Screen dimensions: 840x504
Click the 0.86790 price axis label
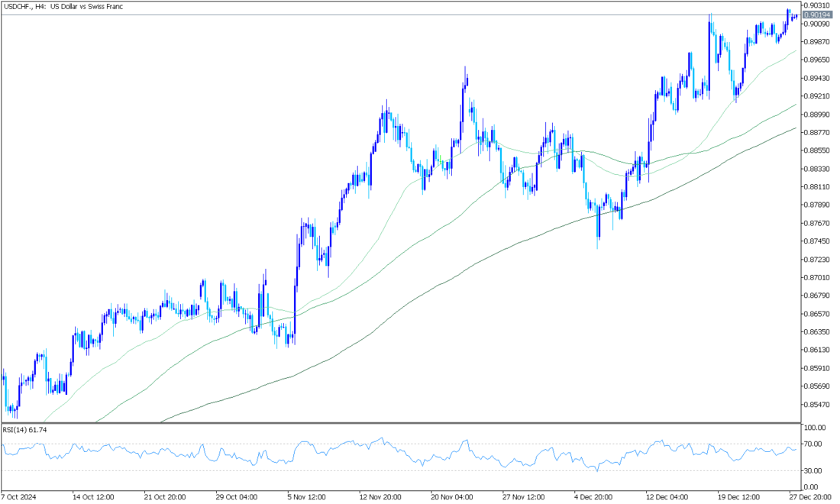click(816, 296)
